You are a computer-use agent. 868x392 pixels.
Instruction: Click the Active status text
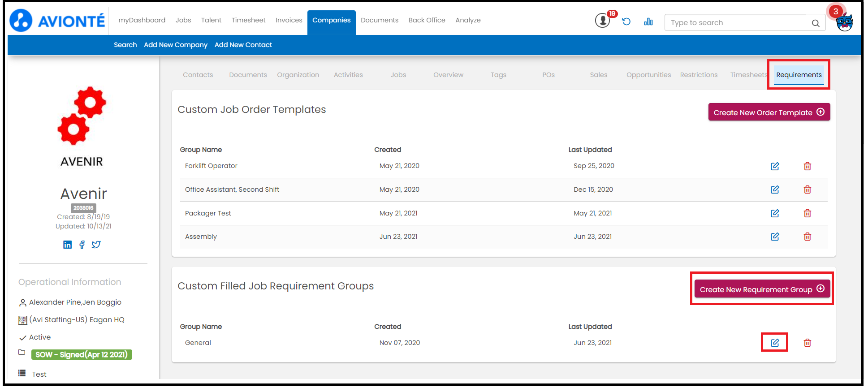[x=40, y=337]
